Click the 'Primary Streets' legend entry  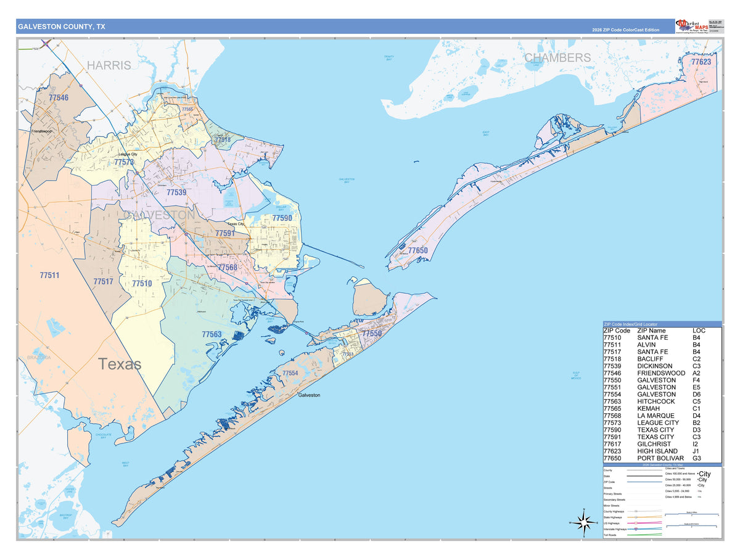[612, 494]
